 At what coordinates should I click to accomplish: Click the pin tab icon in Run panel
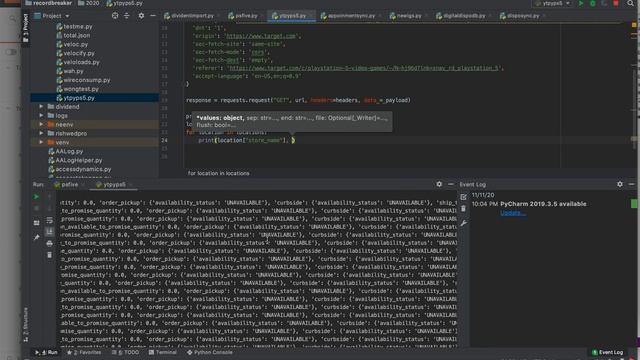36,237
